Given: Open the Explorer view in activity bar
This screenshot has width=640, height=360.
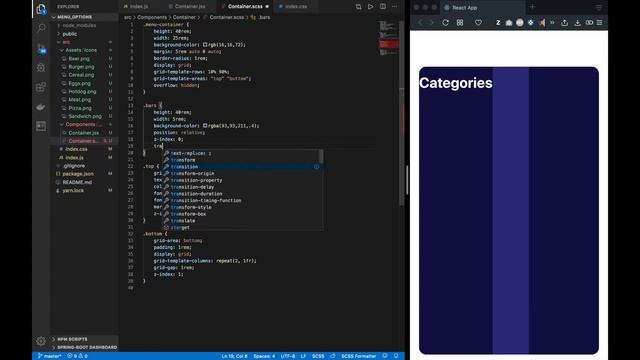Looking at the screenshot, I should tap(41, 9).
